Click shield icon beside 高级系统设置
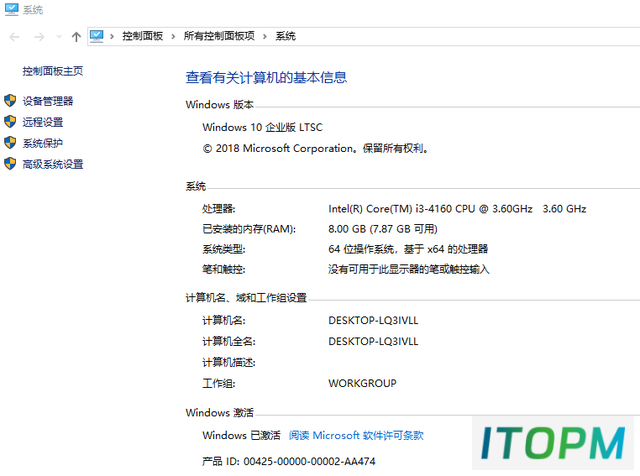 click(x=10, y=163)
